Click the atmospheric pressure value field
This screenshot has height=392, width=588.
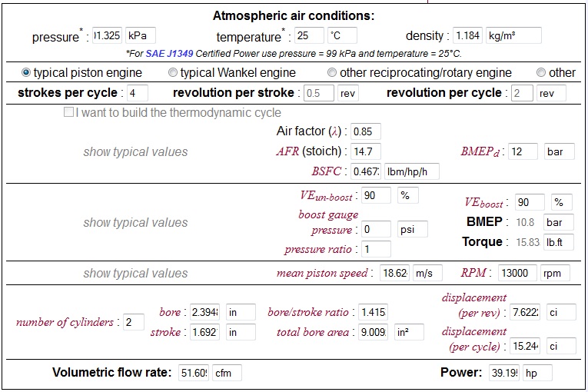click(106, 35)
